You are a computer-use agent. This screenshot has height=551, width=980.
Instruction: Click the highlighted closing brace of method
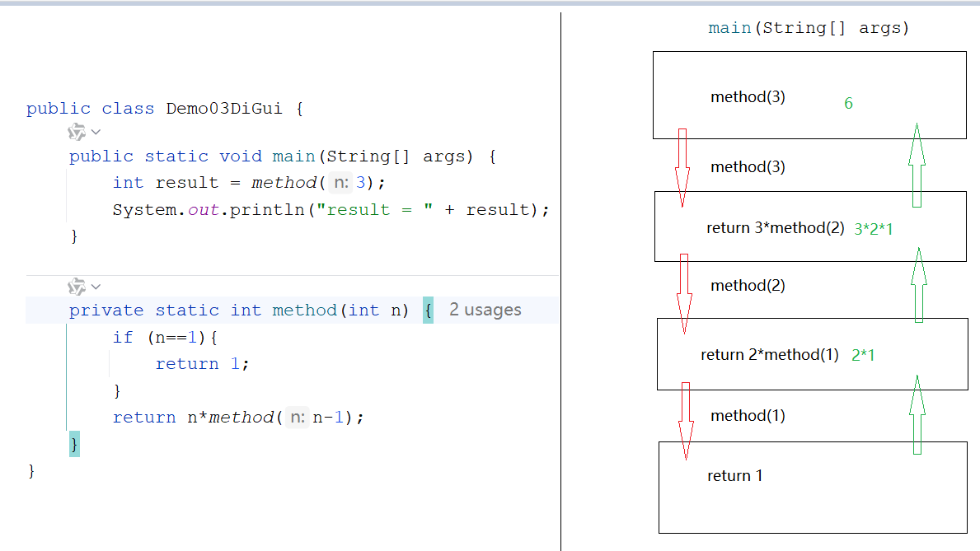click(74, 445)
